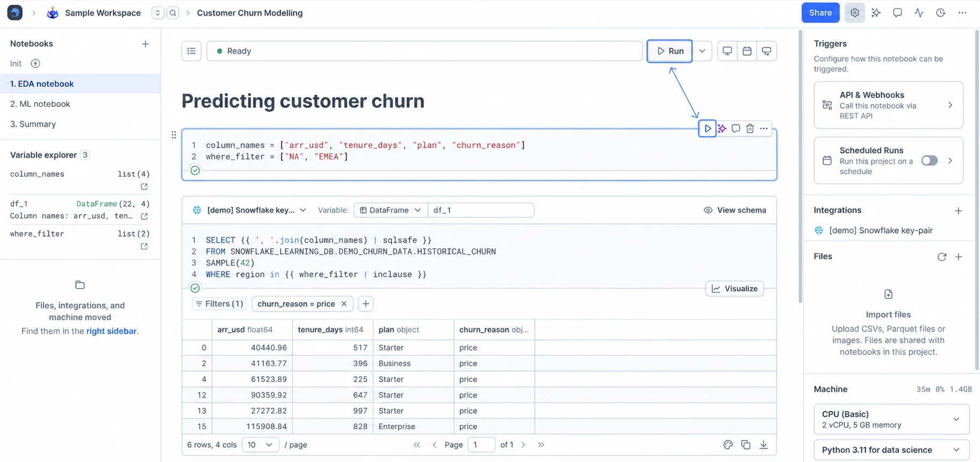Remove the churn_reason = price filter
Screen dimensions: 980x462
click(x=344, y=304)
